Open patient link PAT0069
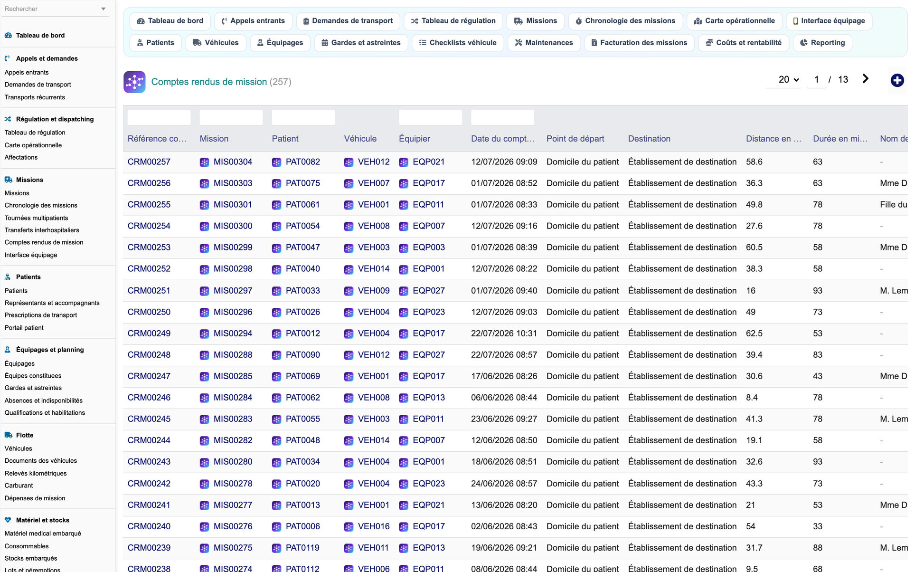924x572 pixels. 303,376
